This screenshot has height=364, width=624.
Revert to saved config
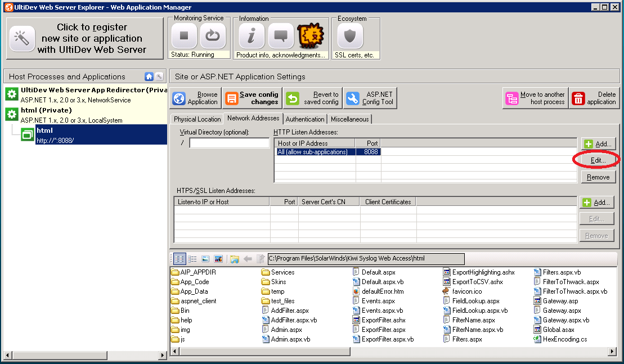click(x=313, y=97)
